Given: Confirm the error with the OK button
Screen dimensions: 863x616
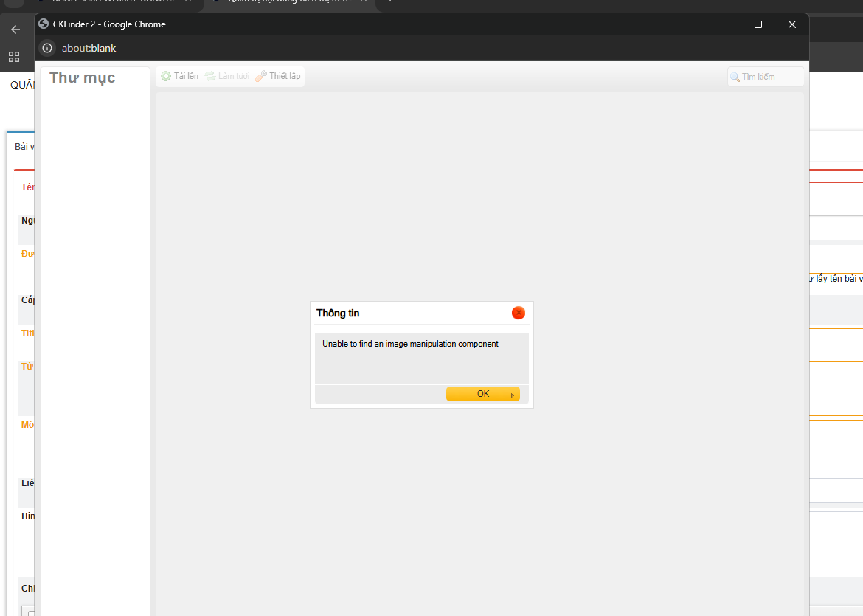Looking at the screenshot, I should coord(483,394).
